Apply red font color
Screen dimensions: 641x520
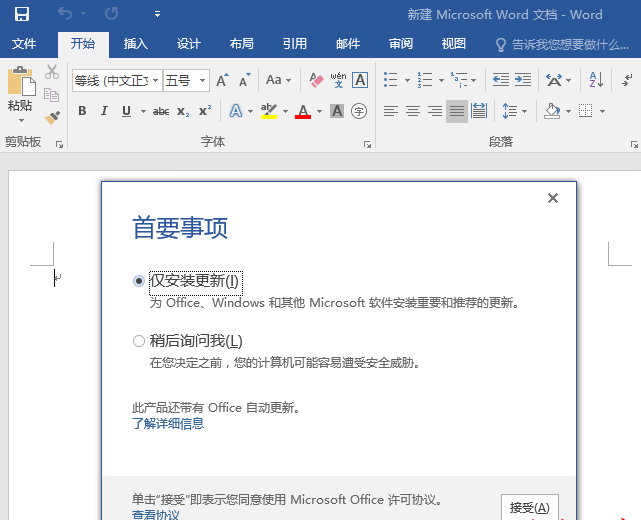303,111
